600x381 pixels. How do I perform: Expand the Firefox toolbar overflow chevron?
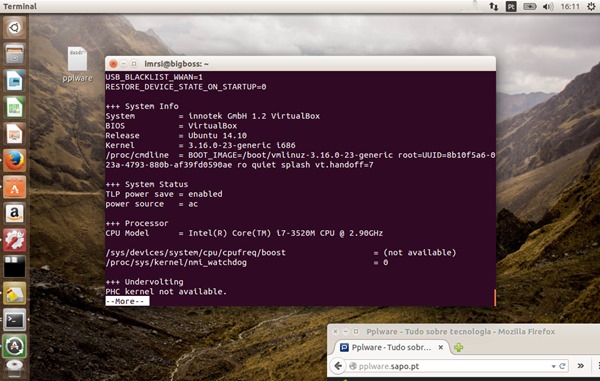(580, 366)
